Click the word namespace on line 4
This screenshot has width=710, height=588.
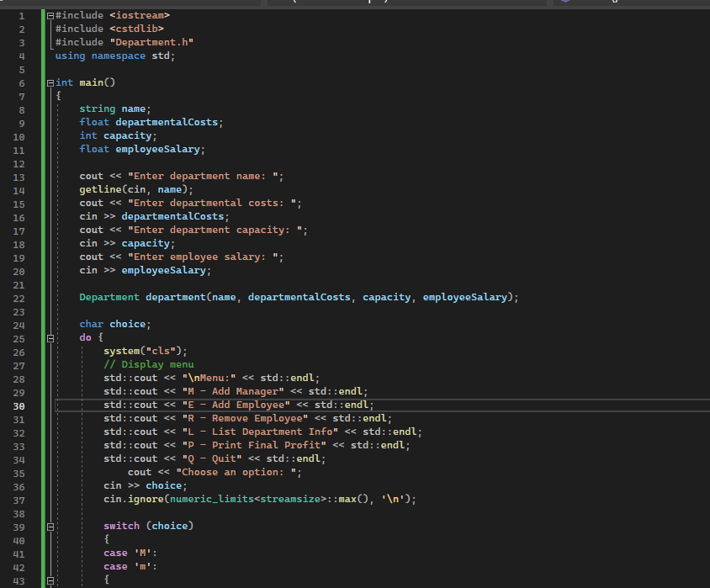point(118,56)
